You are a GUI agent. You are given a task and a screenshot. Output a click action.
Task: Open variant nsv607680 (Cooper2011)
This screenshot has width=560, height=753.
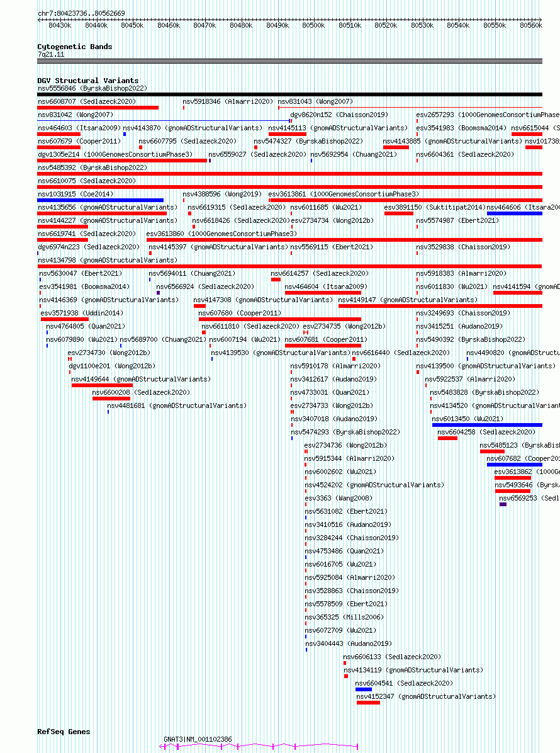click(x=240, y=313)
